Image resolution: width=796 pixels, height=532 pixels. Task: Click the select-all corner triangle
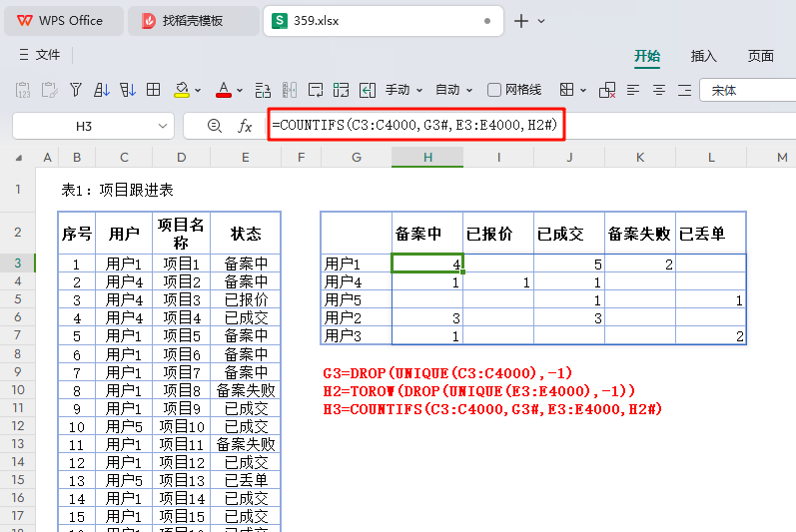(19, 158)
